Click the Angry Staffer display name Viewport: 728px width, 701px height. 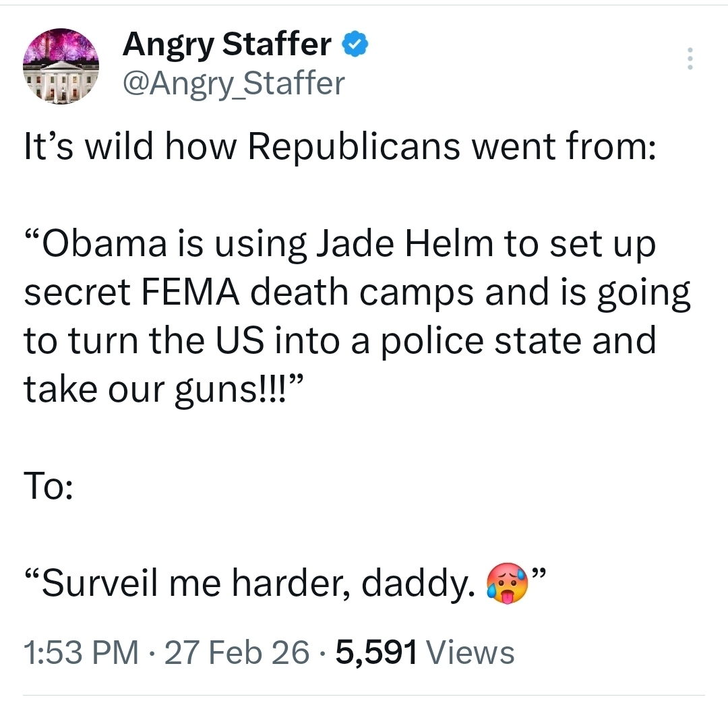tap(227, 45)
